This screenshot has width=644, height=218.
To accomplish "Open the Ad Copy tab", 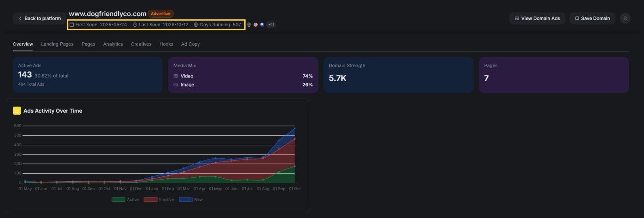I will [191, 44].
